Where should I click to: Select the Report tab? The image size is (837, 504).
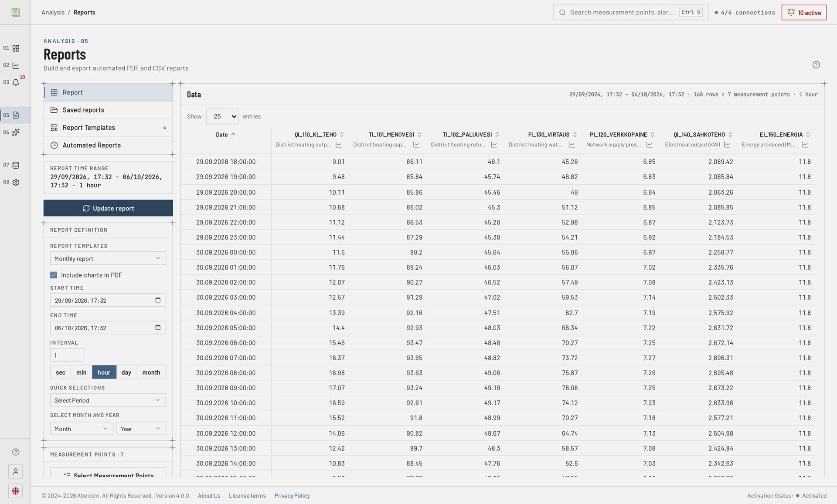point(108,93)
